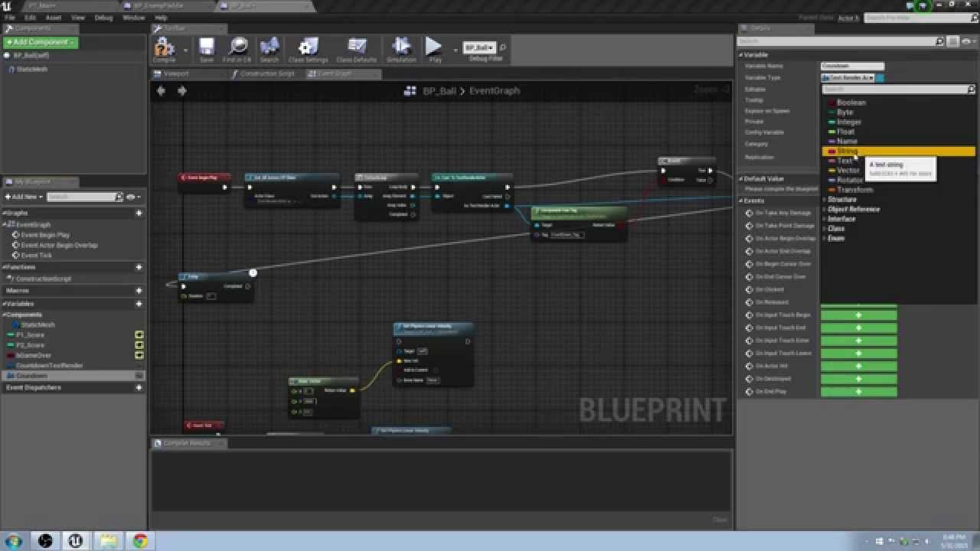Image resolution: width=980 pixels, height=551 pixels.
Task: Toggle P2_Score variable editable eye icon
Action: (x=139, y=344)
